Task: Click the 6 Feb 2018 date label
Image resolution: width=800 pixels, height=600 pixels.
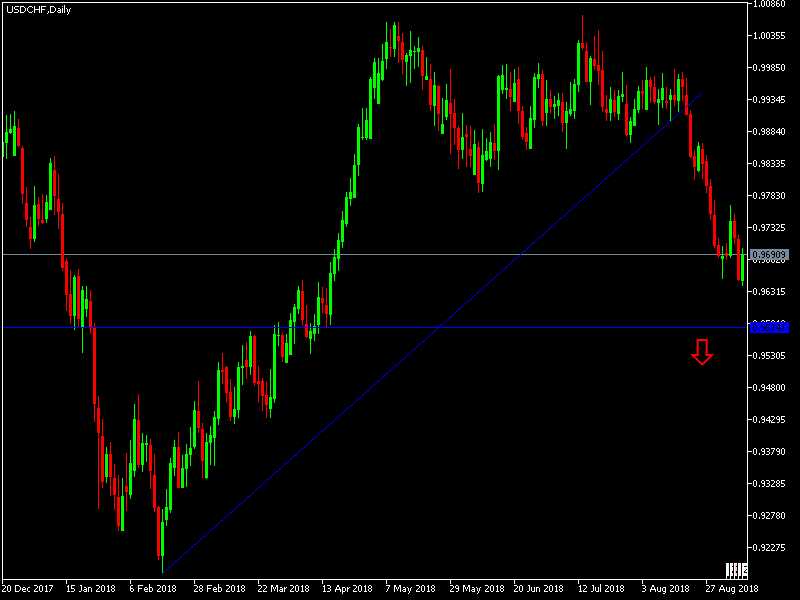Action: pyautogui.click(x=153, y=588)
